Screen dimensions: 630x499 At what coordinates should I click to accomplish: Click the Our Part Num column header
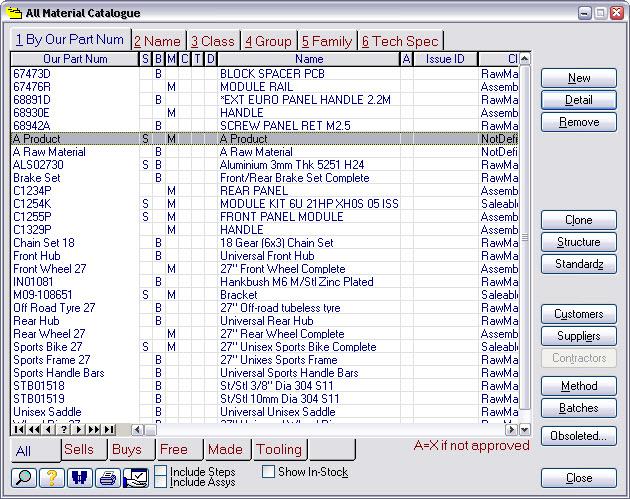[75, 59]
